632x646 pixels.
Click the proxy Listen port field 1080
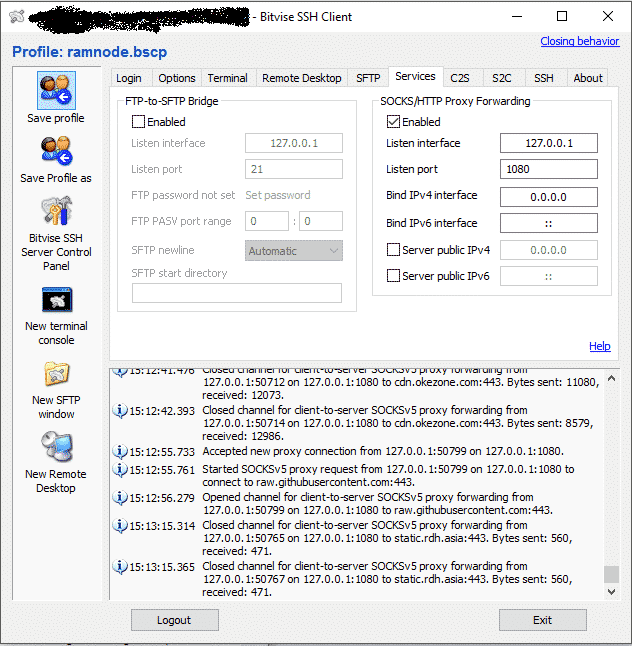click(549, 169)
